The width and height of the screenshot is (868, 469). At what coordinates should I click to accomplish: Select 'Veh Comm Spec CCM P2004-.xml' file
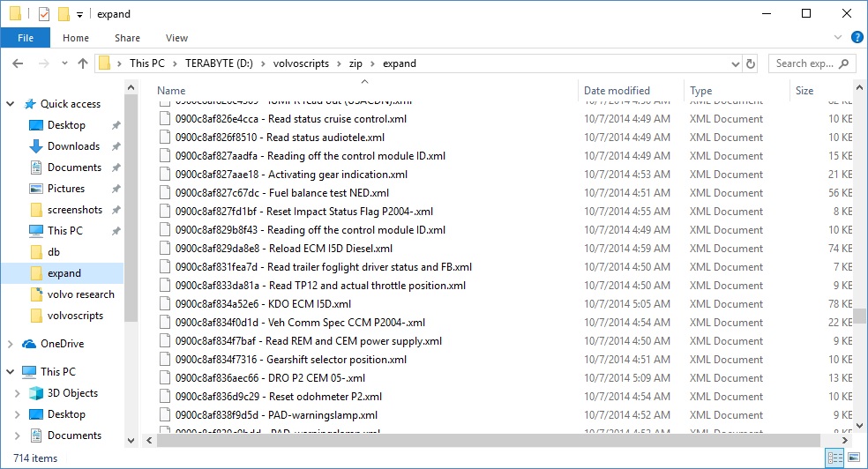pyautogui.click(x=300, y=323)
